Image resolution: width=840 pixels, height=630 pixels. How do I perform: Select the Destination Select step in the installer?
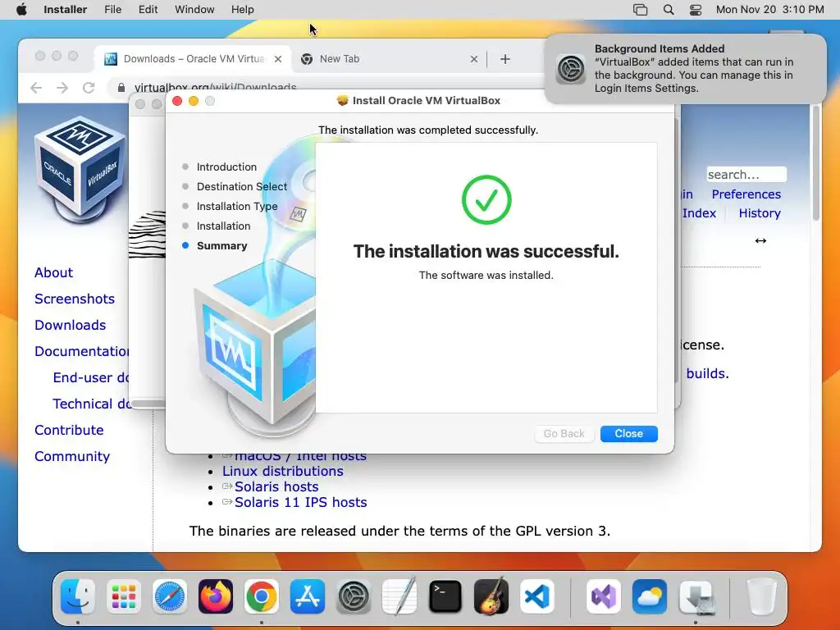coord(242,187)
